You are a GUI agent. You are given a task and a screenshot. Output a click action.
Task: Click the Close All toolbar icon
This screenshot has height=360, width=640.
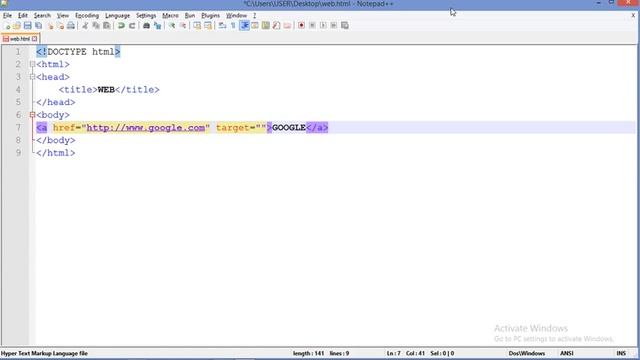pyautogui.click(x=60, y=26)
